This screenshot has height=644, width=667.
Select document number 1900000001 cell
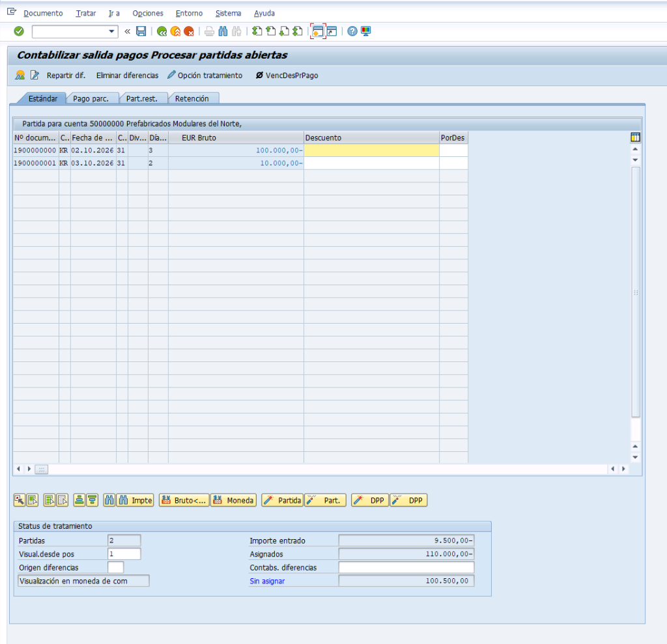pos(35,163)
